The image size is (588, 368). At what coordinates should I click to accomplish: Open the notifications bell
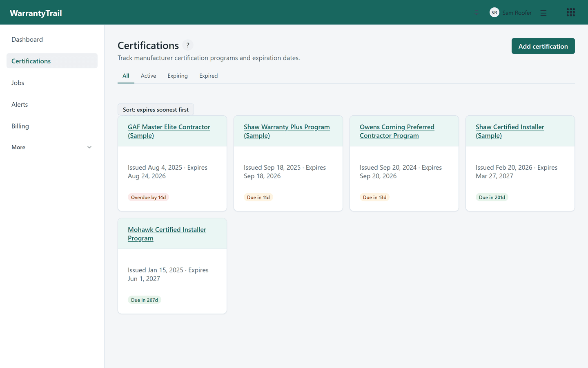(476, 13)
